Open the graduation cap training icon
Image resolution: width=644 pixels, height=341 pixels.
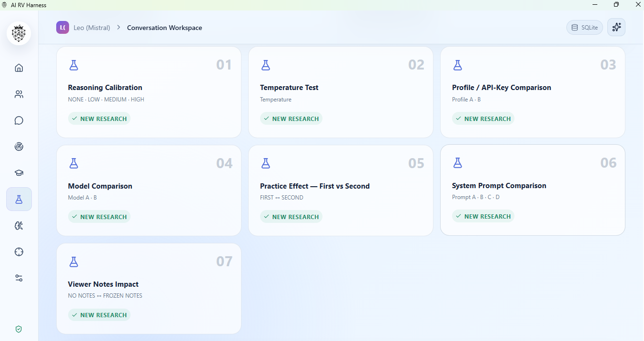[19, 173]
